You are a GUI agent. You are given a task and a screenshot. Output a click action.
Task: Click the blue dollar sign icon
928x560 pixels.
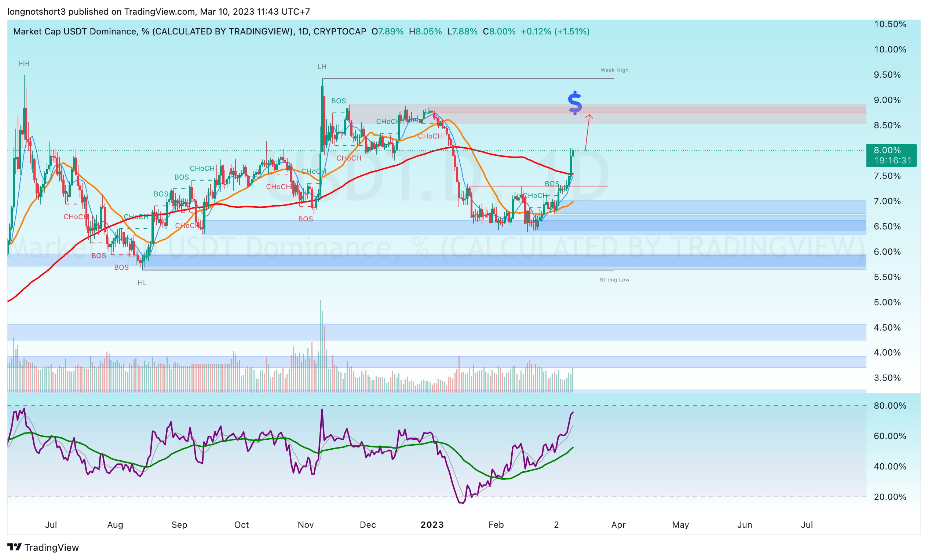[x=575, y=103]
